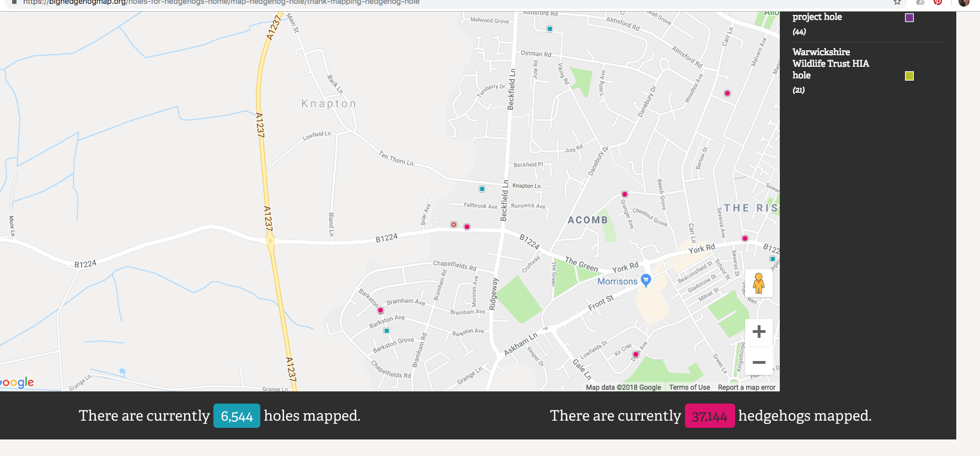The width and height of the screenshot is (980, 456).
Task: Click the ringed marker near Briar Ave
Action: click(x=453, y=225)
